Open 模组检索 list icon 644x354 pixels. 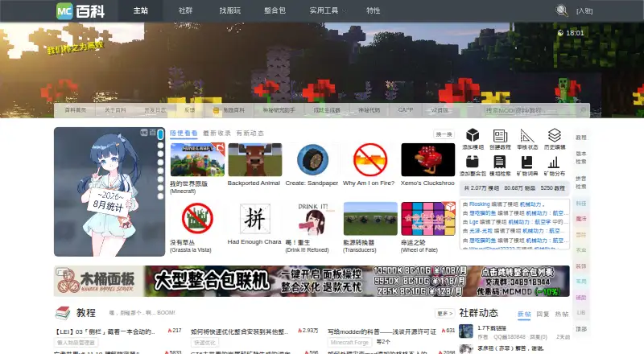tap(500, 162)
